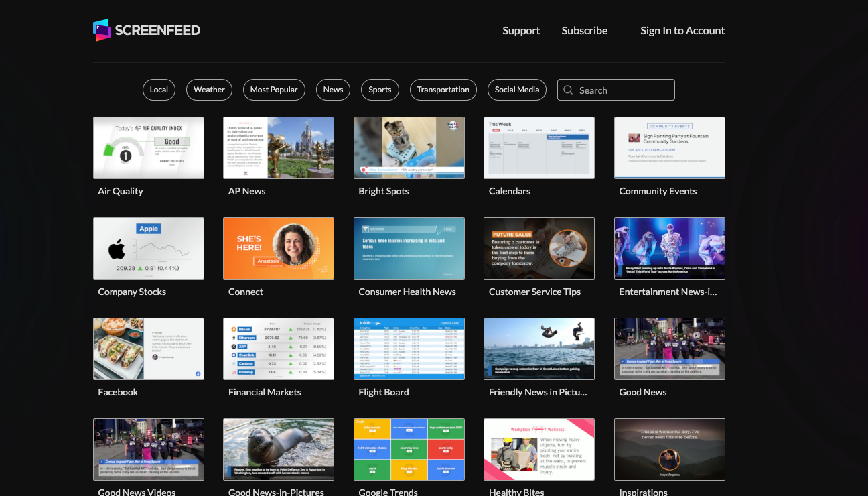Click the search magnifier icon
The height and width of the screenshot is (496, 868).
[x=568, y=90]
